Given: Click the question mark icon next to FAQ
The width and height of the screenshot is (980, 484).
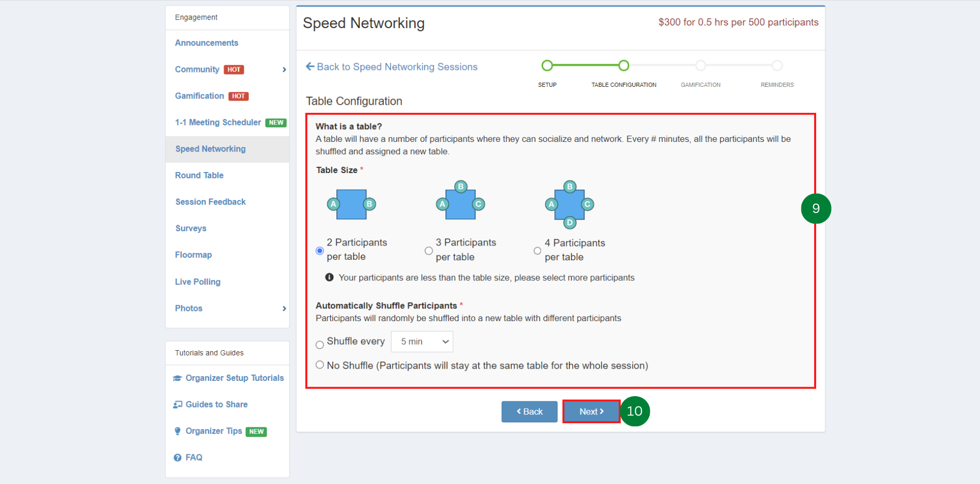Looking at the screenshot, I should pos(177,457).
